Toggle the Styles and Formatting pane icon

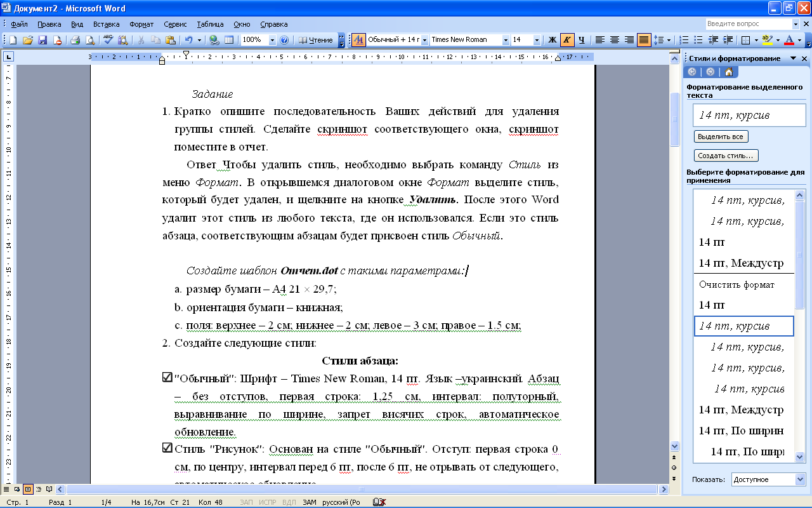pyautogui.click(x=358, y=40)
